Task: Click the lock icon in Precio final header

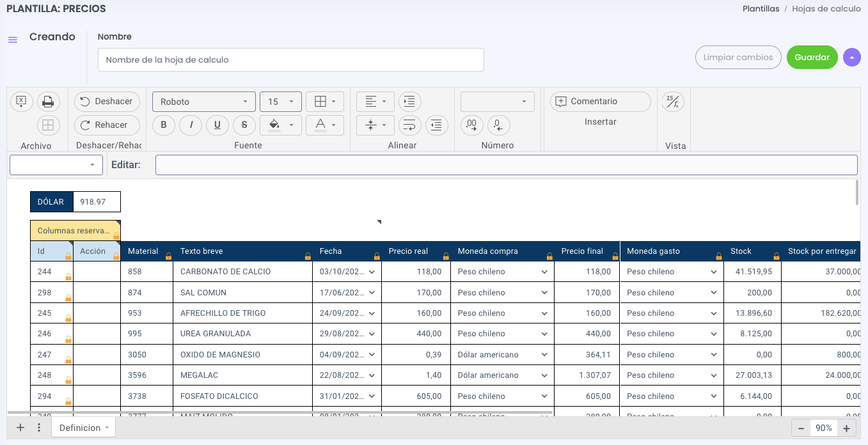Action: click(615, 256)
